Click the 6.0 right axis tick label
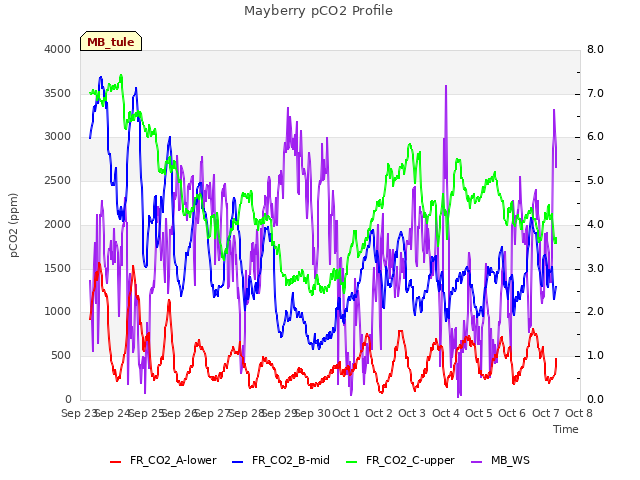Screen dimensions: 640x480 click(595, 137)
